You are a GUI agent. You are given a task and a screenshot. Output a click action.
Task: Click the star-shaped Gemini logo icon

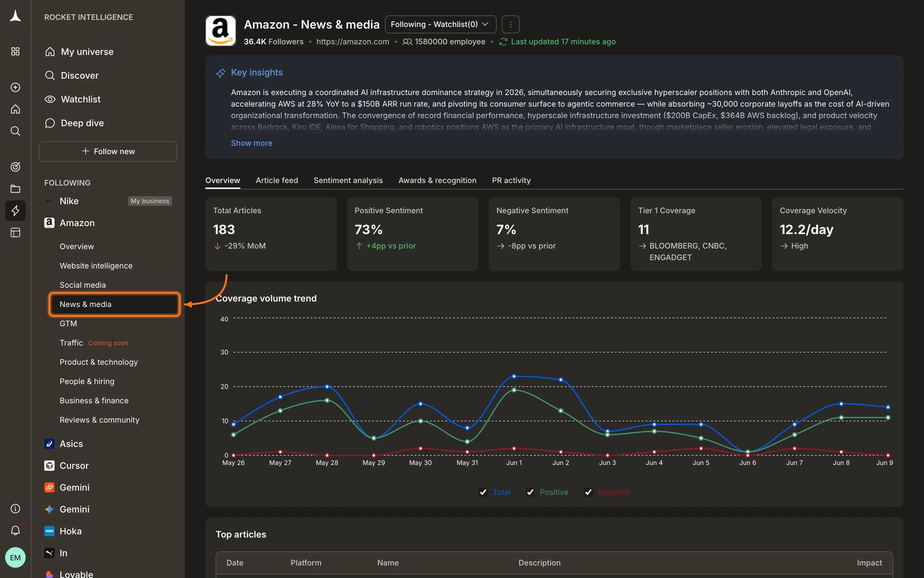pyautogui.click(x=49, y=509)
